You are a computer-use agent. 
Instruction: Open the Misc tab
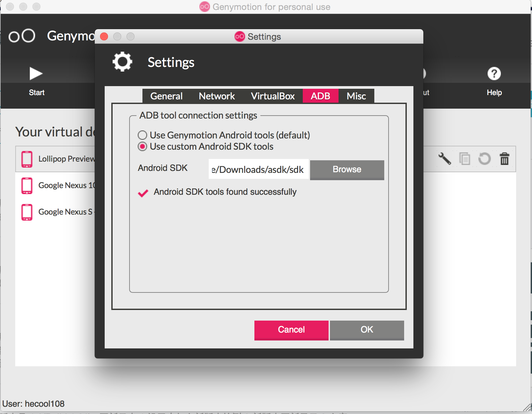click(356, 96)
